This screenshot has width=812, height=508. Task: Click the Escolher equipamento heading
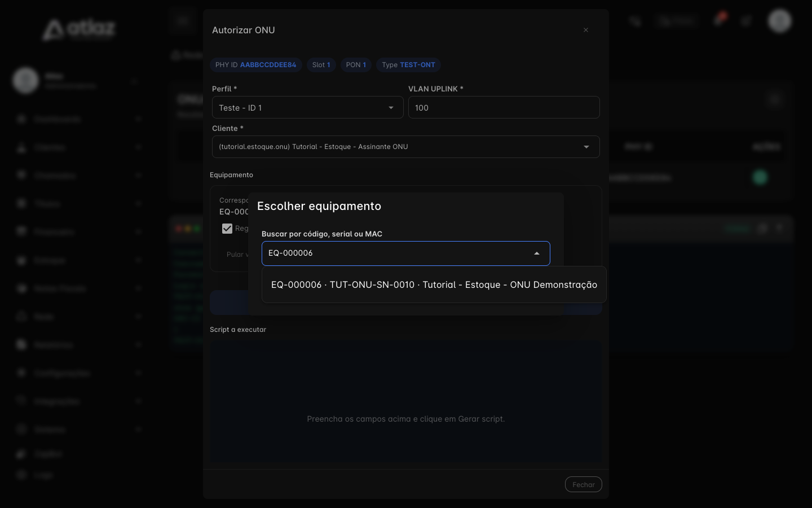tap(319, 206)
